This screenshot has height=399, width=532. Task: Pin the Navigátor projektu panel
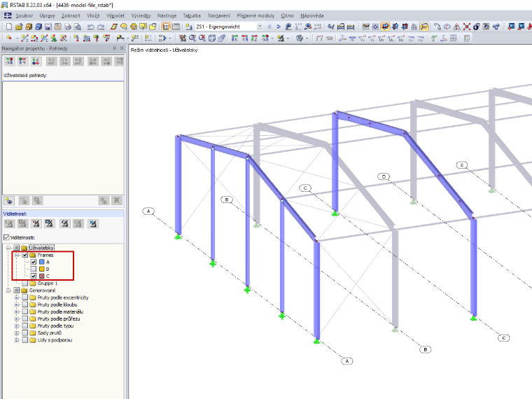[x=115, y=48]
